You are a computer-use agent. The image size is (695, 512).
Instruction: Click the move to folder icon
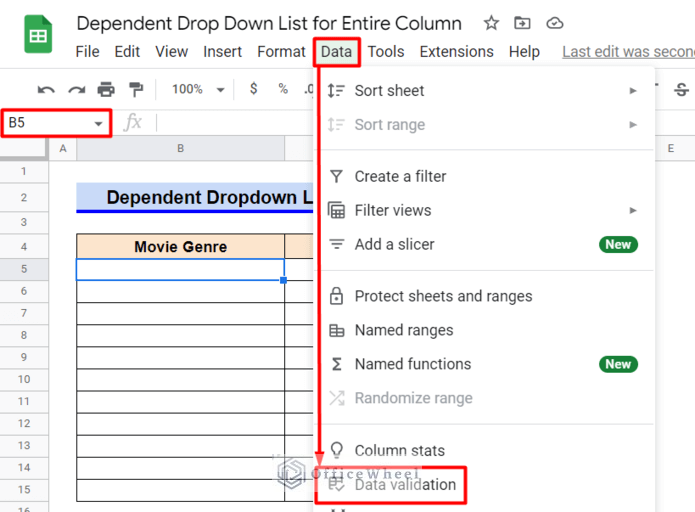point(522,23)
